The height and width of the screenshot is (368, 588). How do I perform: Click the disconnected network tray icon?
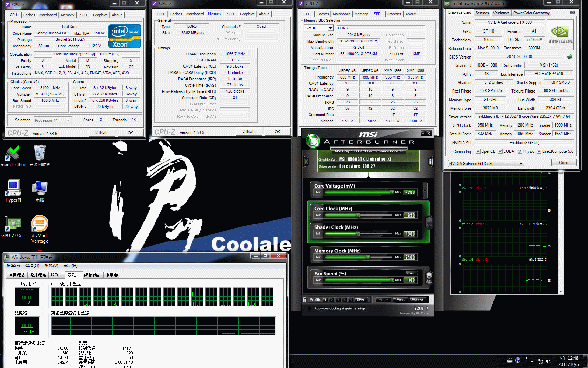540,361
